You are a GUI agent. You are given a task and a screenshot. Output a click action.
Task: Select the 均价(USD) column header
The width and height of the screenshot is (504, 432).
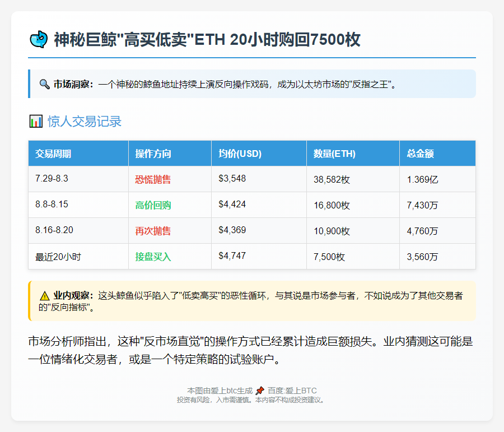[x=240, y=154]
